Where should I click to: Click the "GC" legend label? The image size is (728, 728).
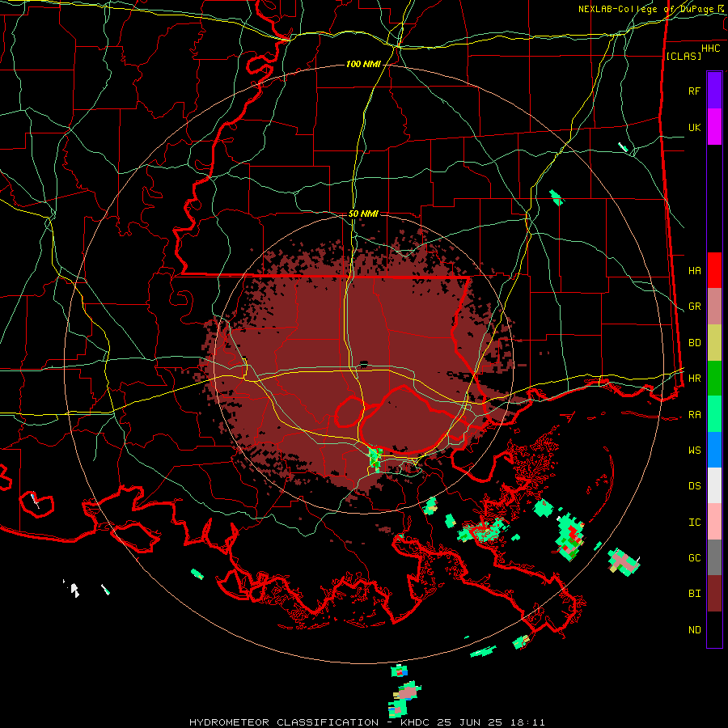point(694,558)
